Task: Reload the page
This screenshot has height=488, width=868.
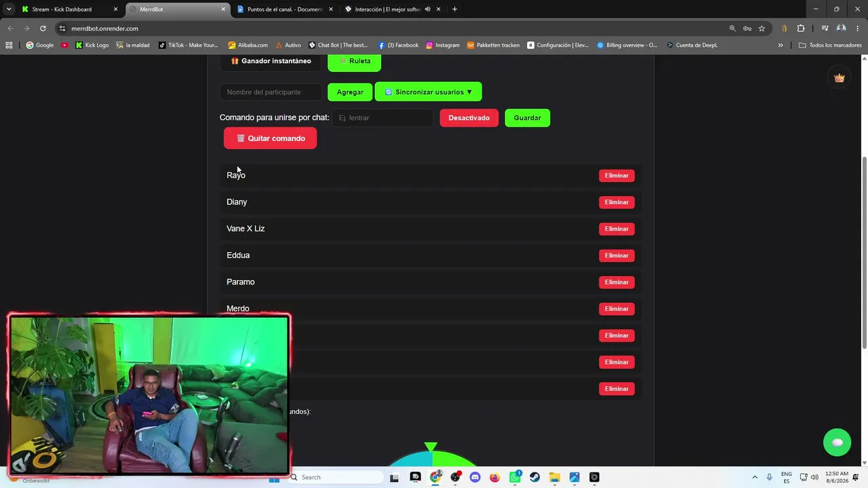Action: coord(43,28)
